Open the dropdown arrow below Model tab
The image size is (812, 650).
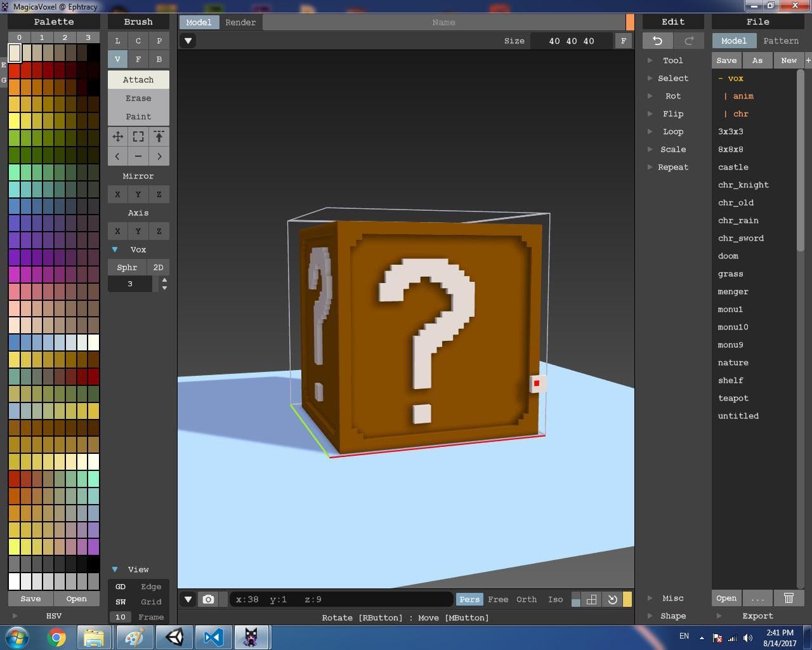(x=188, y=41)
